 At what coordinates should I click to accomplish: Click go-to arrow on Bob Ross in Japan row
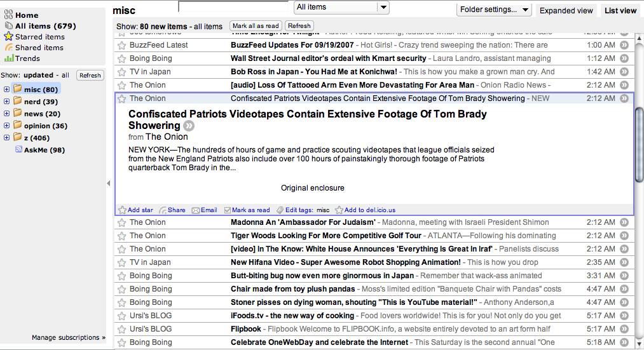coord(624,72)
